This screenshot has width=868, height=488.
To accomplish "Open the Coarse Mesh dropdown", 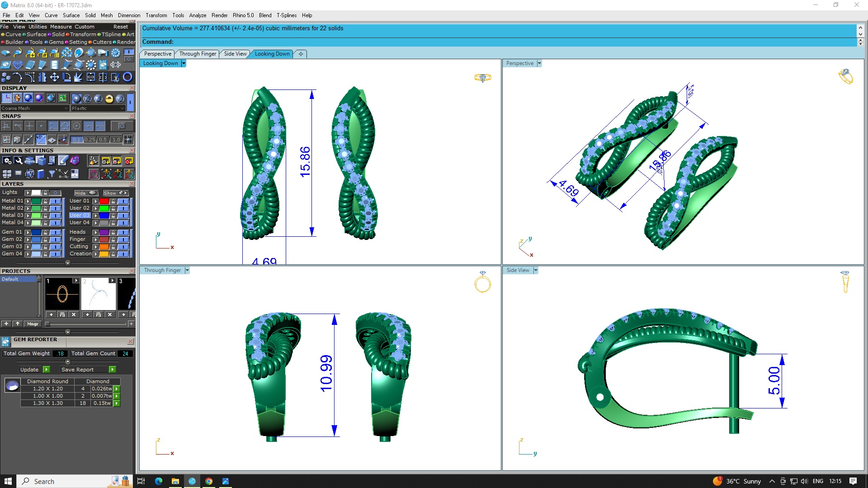I will [x=34, y=108].
